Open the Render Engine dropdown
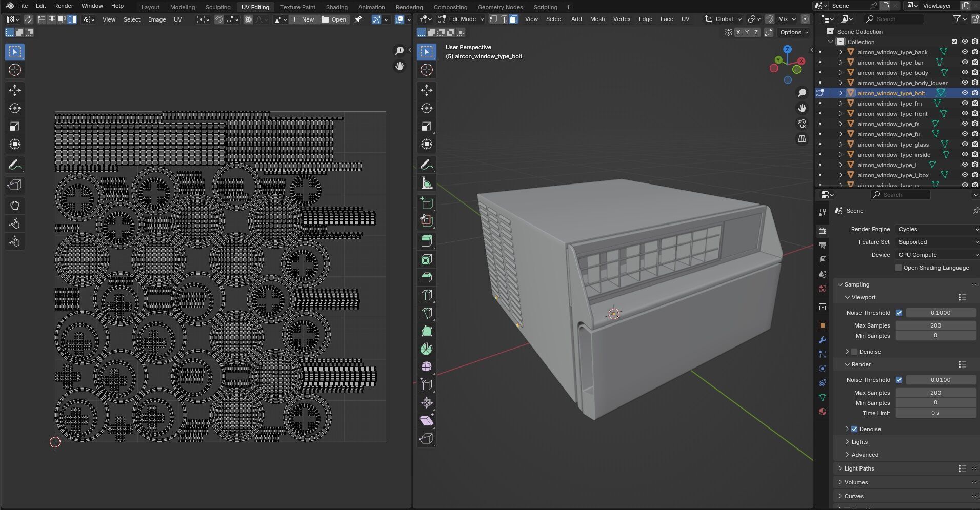 (937, 229)
